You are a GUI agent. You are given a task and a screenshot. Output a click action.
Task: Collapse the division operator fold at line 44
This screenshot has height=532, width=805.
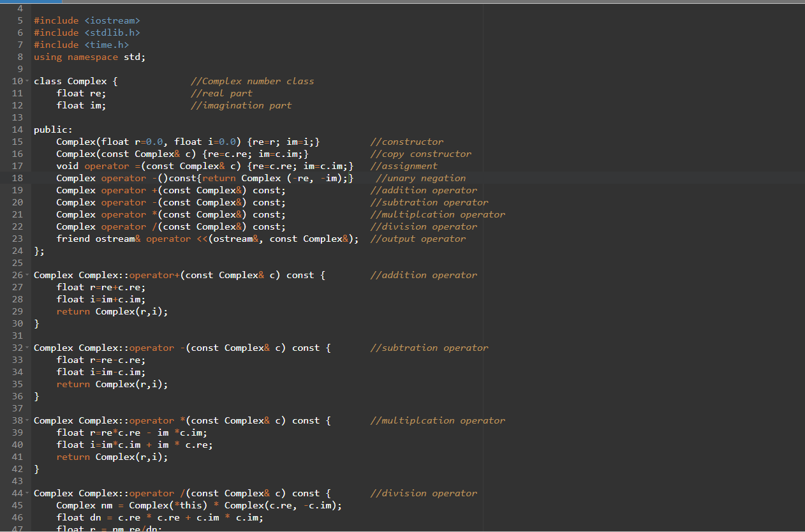(x=28, y=493)
